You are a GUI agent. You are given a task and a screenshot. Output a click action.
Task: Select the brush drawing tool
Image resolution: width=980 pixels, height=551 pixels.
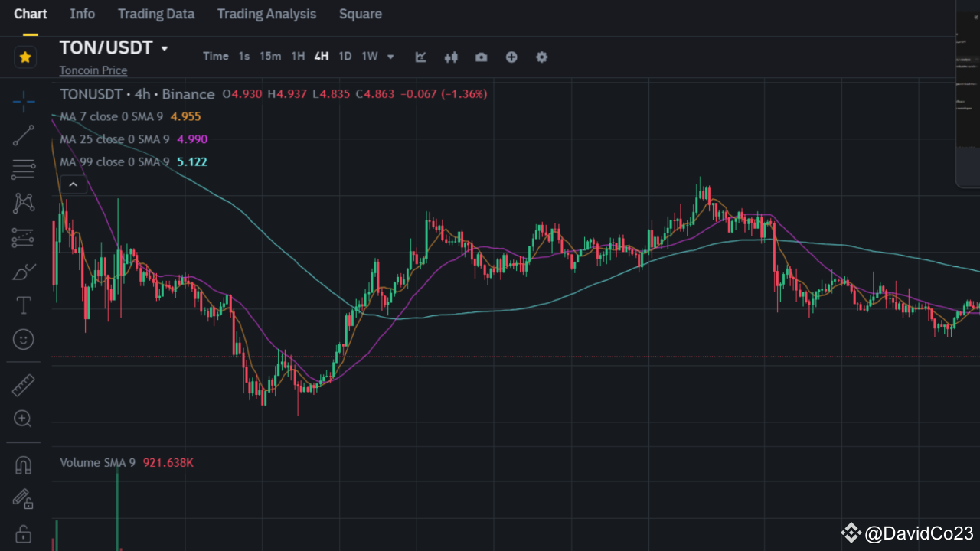click(24, 272)
